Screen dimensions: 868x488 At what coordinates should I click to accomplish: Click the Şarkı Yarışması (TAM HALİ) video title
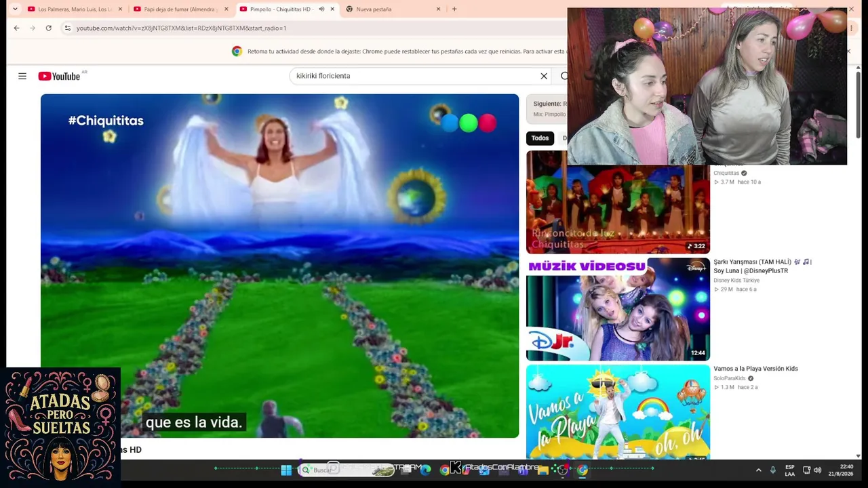(762, 266)
